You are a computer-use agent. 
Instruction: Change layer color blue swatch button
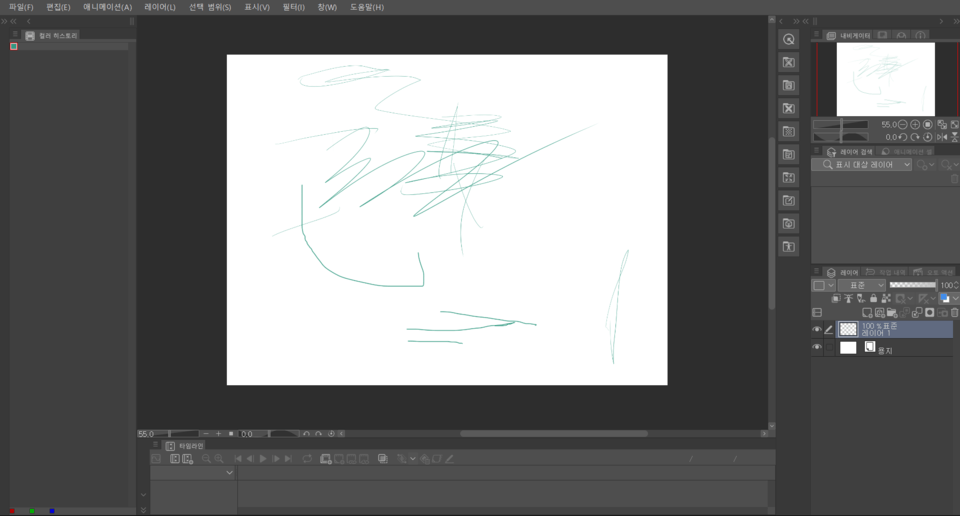click(945, 299)
